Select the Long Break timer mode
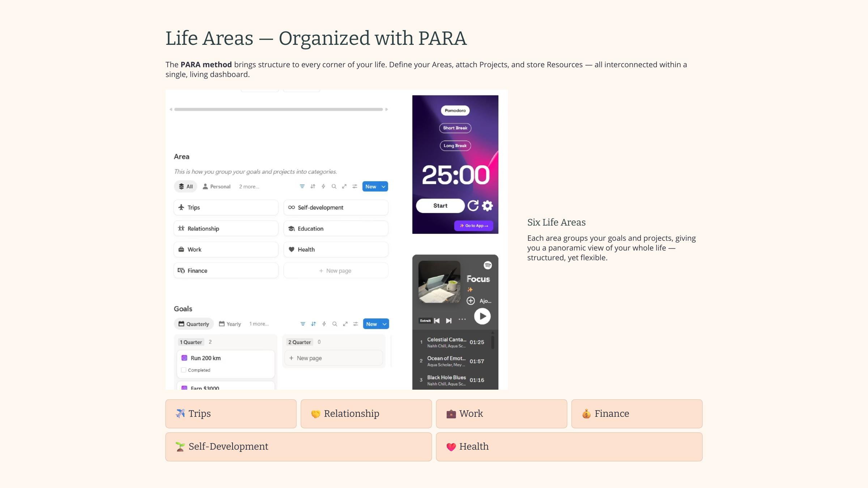 455,146
